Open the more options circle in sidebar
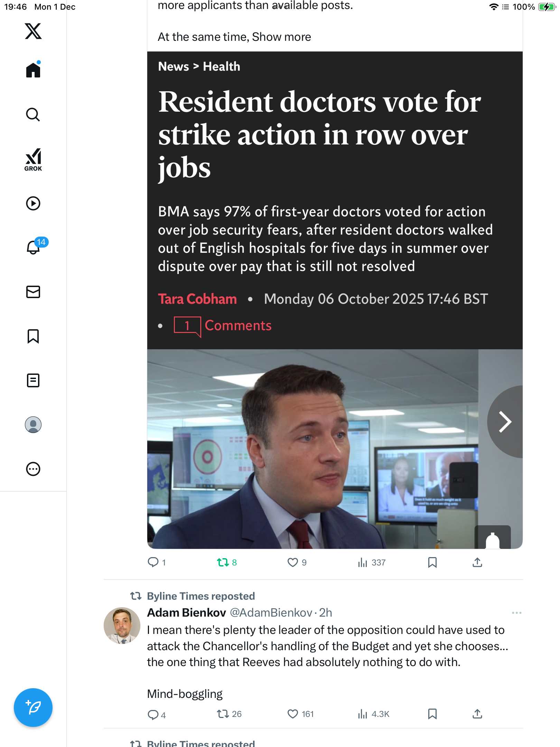The width and height of the screenshot is (560, 747). coord(33,469)
